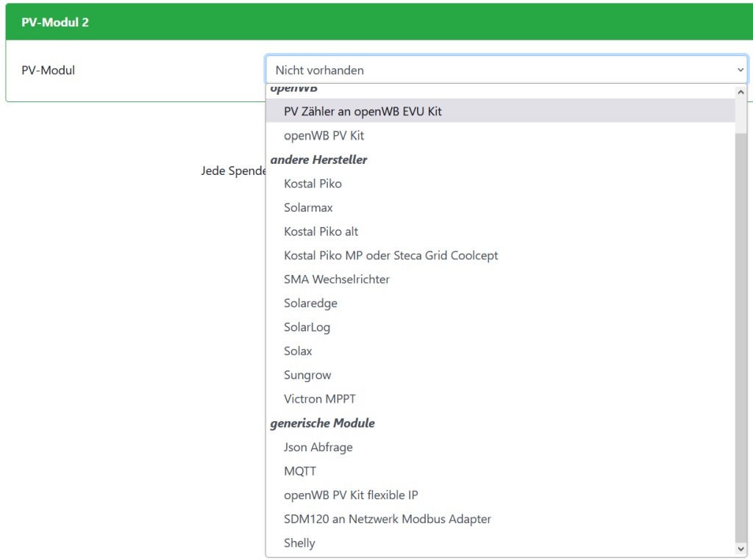Collapse the PV-Modul 'Nicht vorhanden' dropdown
The width and height of the screenshot is (753, 560).
506,71
